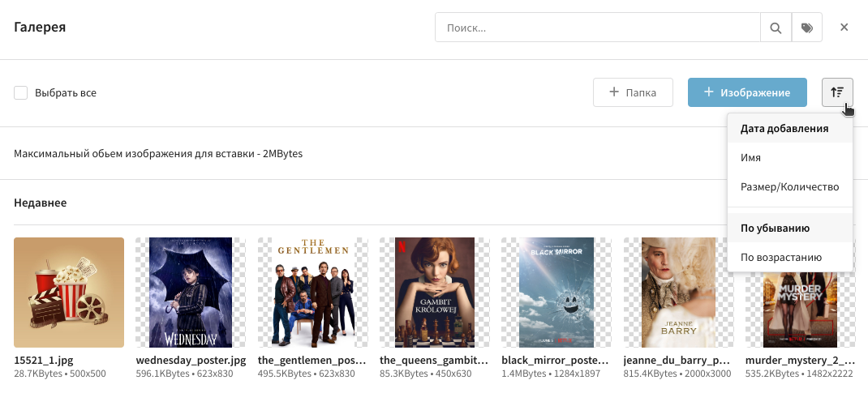The height and width of the screenshot is (393, 868).
Task: Select the Black Mirror poster thumbnail
Action: 556,293
